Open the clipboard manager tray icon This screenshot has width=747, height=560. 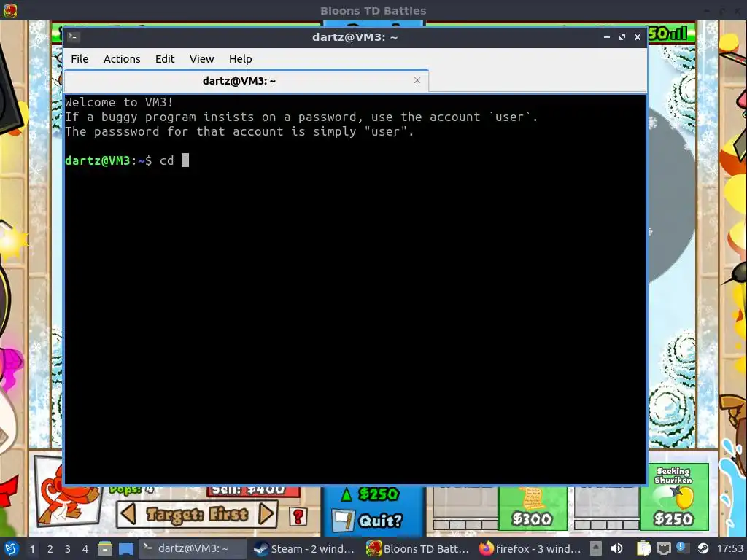click(643, 548)
